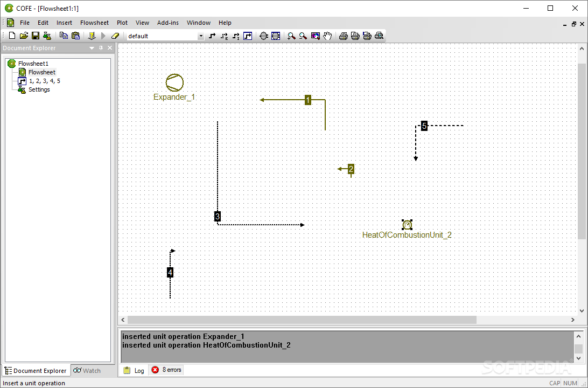Open the Add-ins menu
Image resolution: width=588 pixels, height=388 pixels.
[167, 23]
